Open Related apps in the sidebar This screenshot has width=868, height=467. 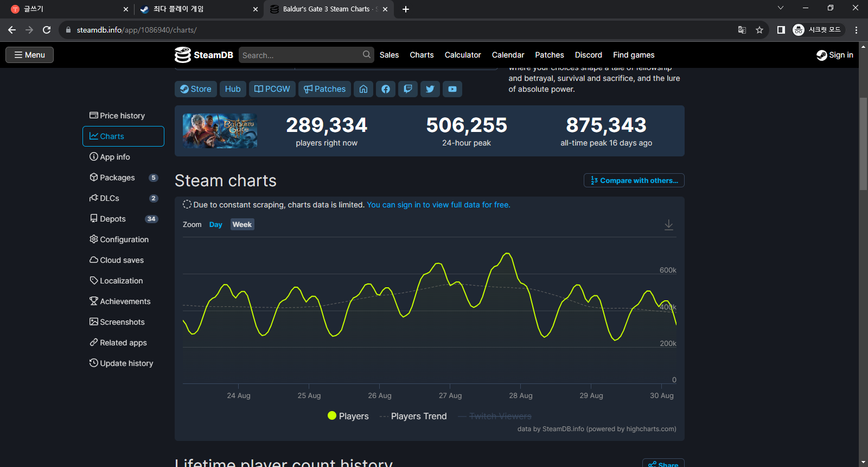[x=123, y=343]
